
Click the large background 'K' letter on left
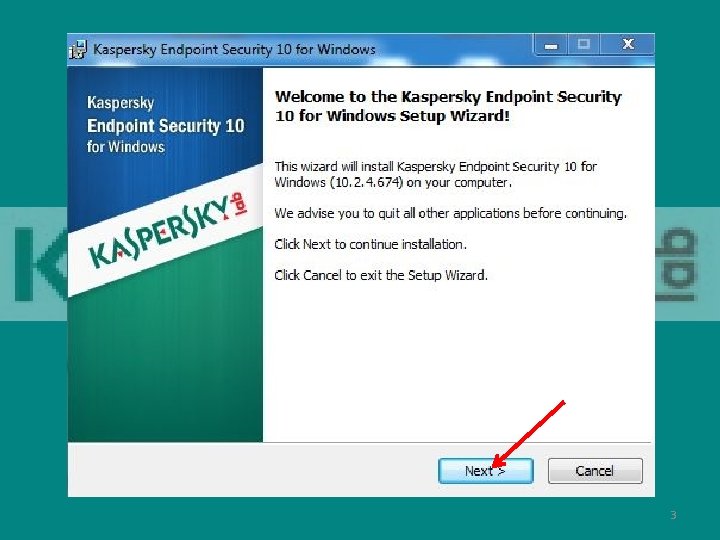tap(40, 265)
